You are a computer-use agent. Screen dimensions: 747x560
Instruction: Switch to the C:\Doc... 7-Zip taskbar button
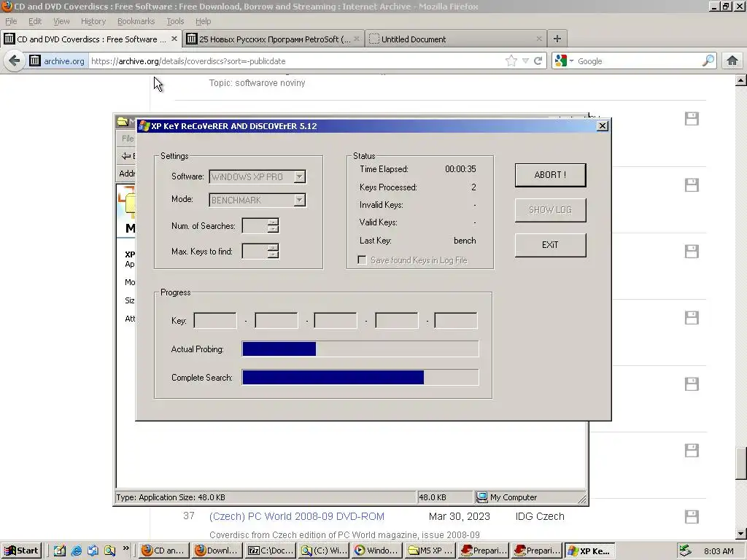[271, 551]
